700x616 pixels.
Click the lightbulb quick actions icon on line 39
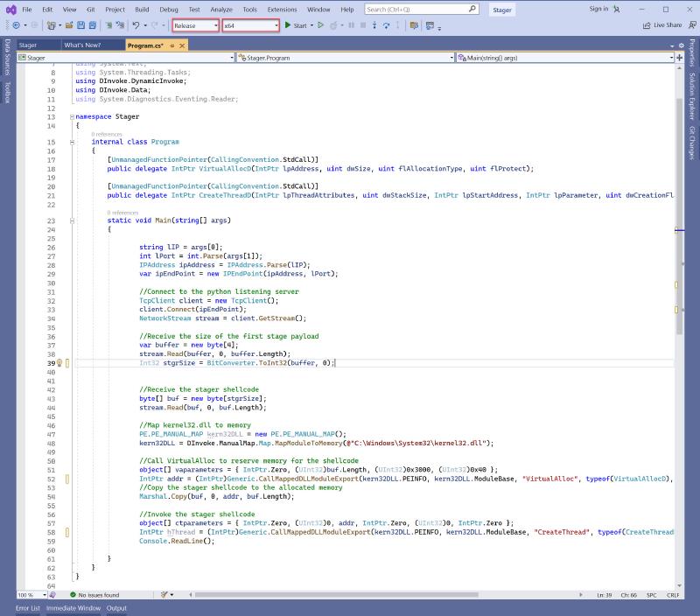coord(59,363)
